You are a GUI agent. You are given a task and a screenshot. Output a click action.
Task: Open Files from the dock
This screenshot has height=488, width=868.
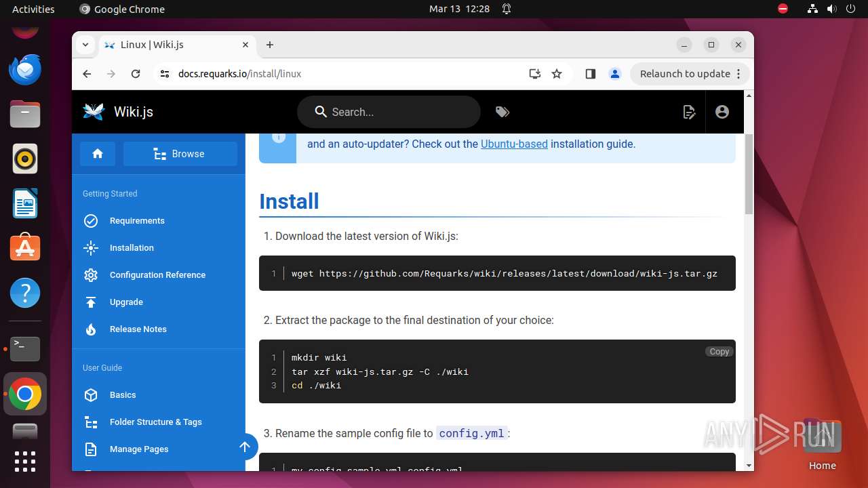(25, 115)
